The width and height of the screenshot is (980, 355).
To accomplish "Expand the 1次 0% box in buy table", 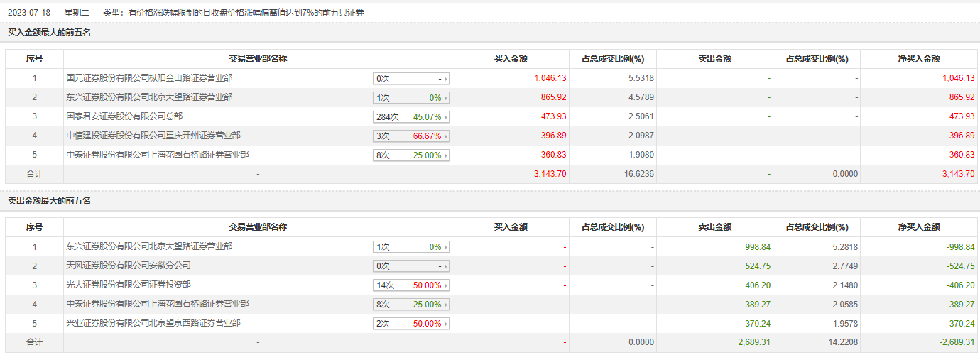I will click(411, 98).
